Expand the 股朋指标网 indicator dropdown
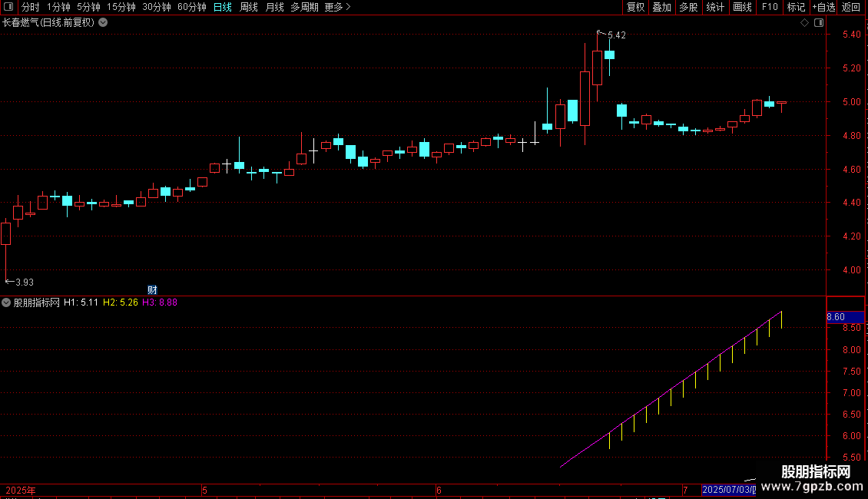The height and width of the screenshot is (499, 868). 6,302
